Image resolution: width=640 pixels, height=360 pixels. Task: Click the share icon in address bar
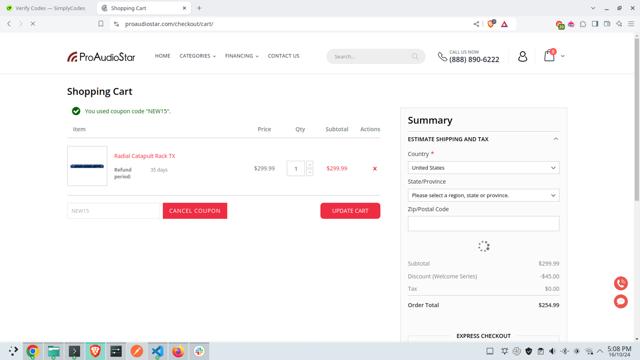[x=476, y=24]
